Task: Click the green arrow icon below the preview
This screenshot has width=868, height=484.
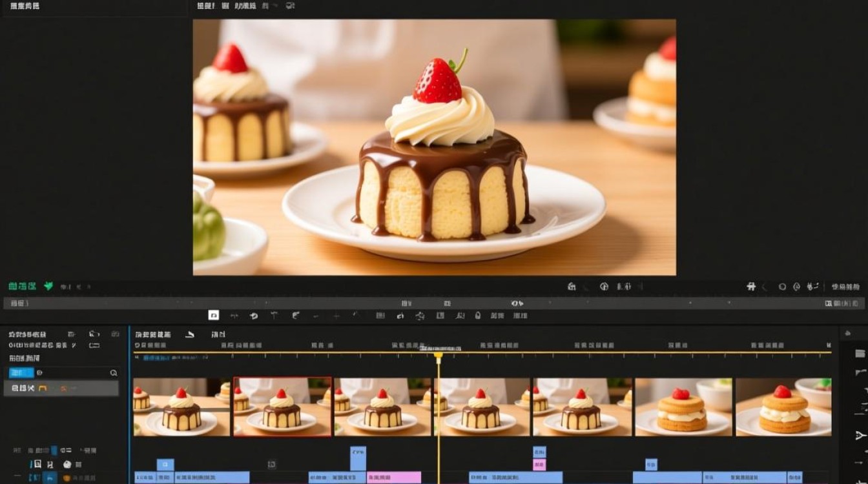Action: pos(48,286)
